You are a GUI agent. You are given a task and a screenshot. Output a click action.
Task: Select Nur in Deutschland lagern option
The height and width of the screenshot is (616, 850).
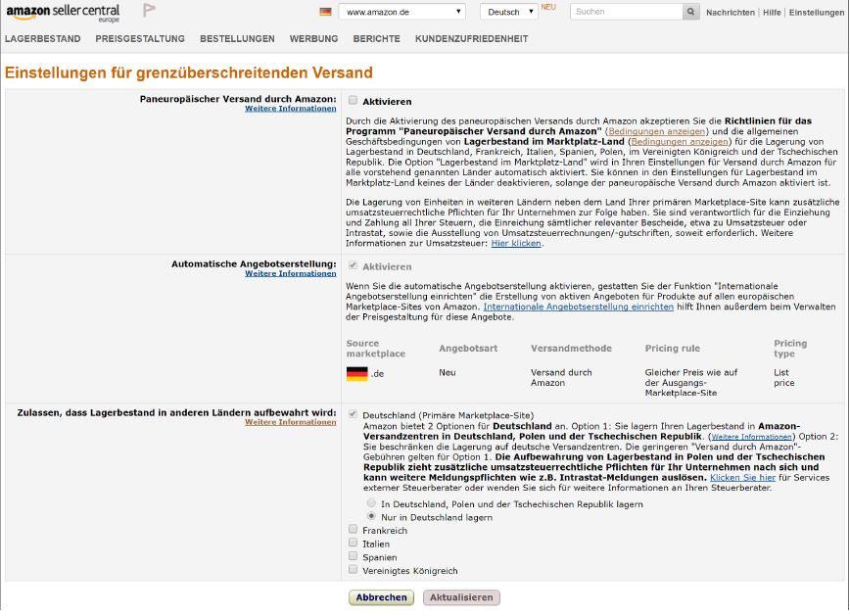(371, 516)
